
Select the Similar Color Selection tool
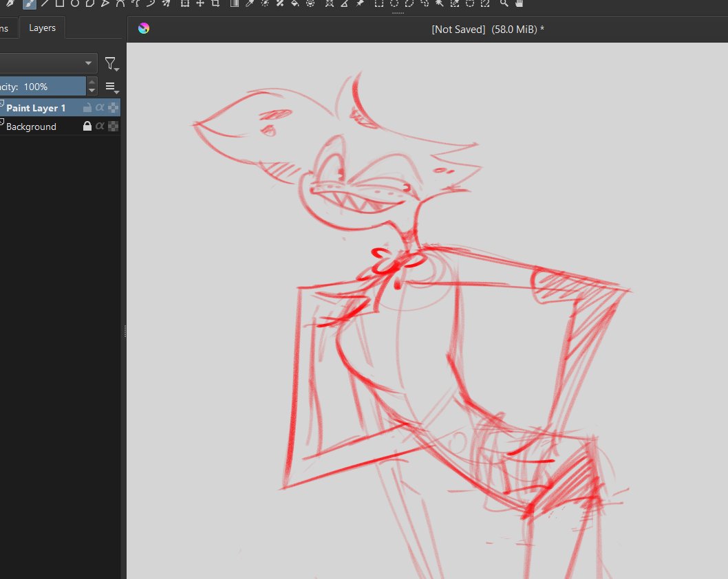(455, 3)
